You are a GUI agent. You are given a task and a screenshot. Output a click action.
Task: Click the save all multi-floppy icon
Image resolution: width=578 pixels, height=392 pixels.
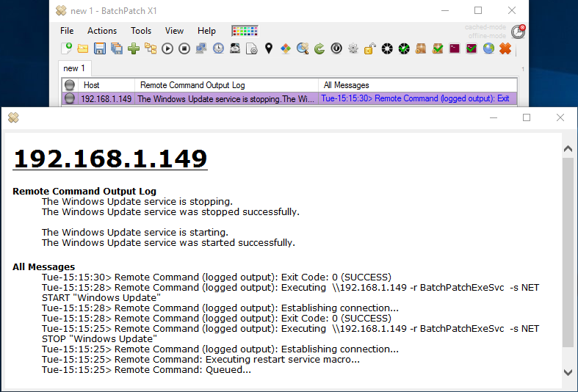(x=117, y=48)
